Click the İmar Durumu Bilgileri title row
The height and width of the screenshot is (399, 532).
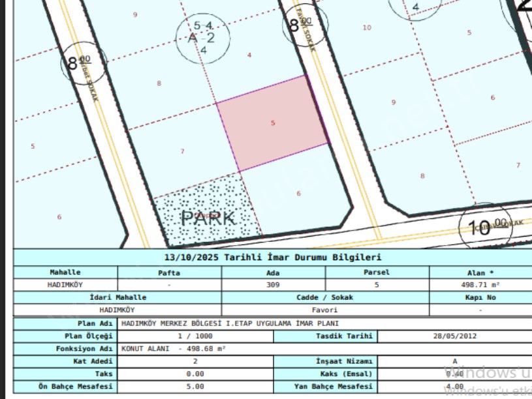coord(273,258)
